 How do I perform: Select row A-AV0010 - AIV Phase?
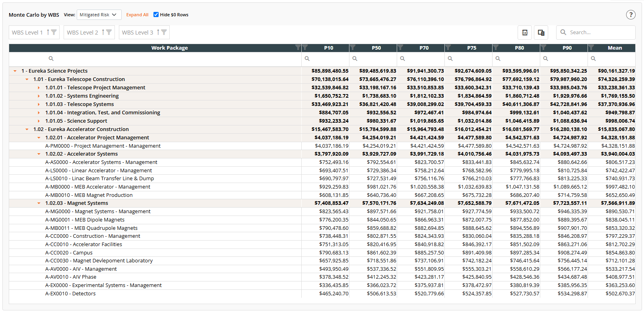322,277
